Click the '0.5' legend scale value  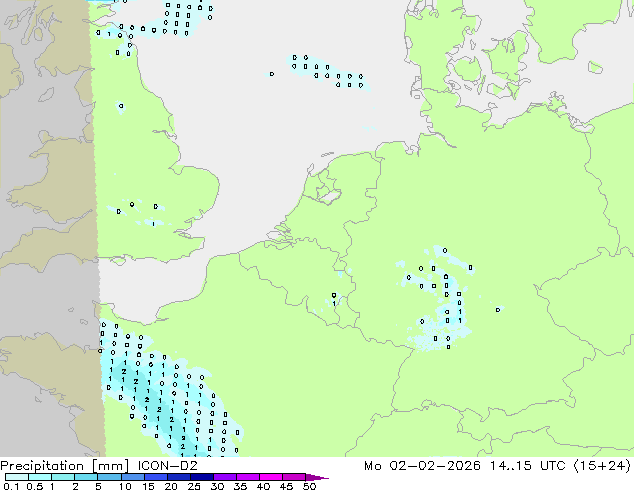tap(35, 486)
